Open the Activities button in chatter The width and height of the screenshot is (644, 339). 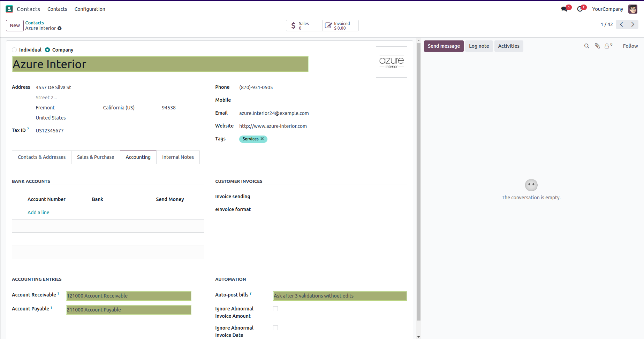click(508, 46)
